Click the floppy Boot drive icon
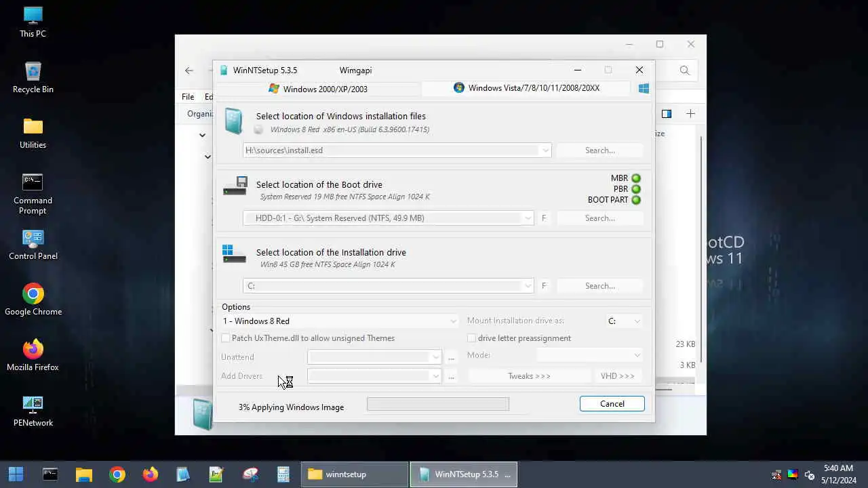This screenshot has width=868, height=488. (x=235, y=186)
